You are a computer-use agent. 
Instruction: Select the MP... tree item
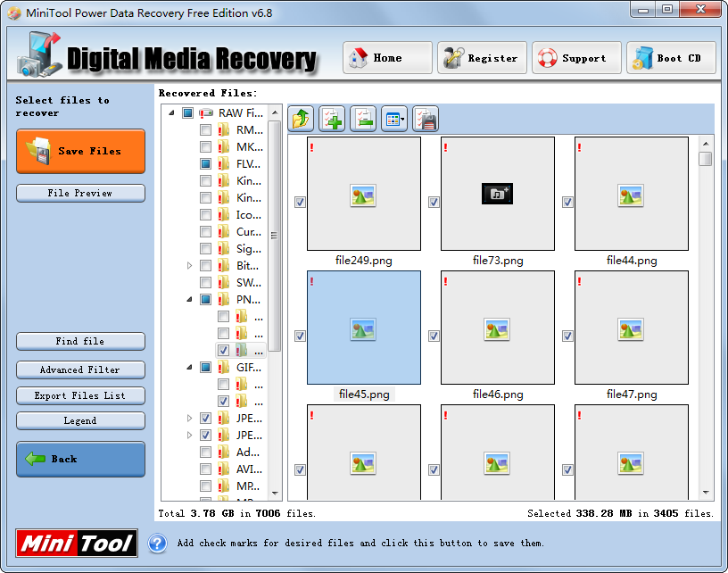247,486
